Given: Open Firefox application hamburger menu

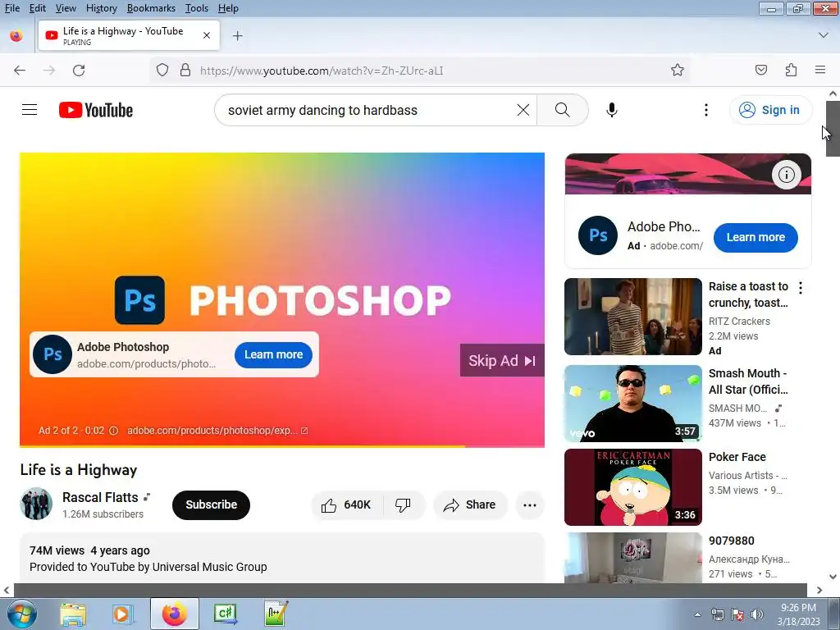Looking at the screenshot, I should pos(820,71).
